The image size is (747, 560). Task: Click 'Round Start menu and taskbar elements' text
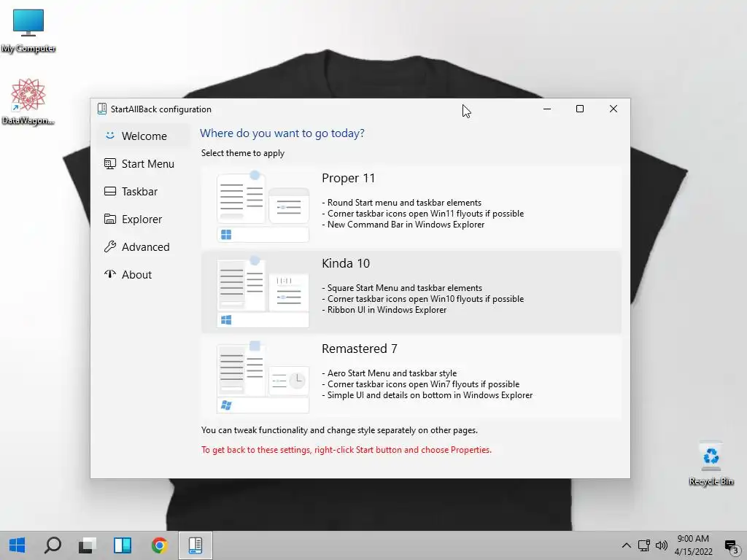click(x=404, y=203)
